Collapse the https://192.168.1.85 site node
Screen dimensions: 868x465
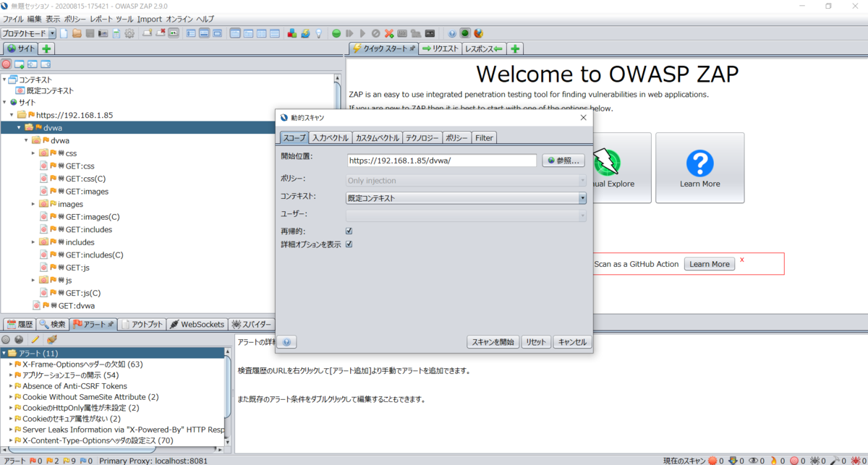click(x=12, y=115)
